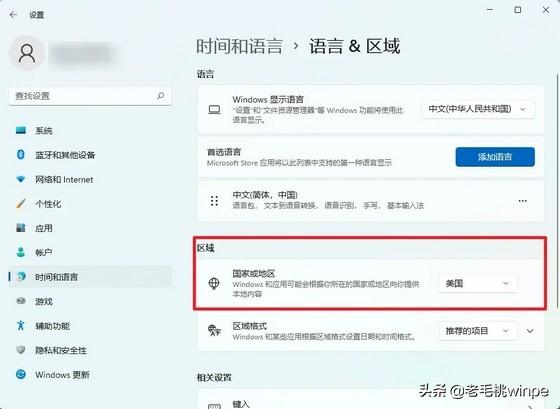Click the 游戏 controller icon in sidebar
The image size is (560, 409).
tap(21, 301)
